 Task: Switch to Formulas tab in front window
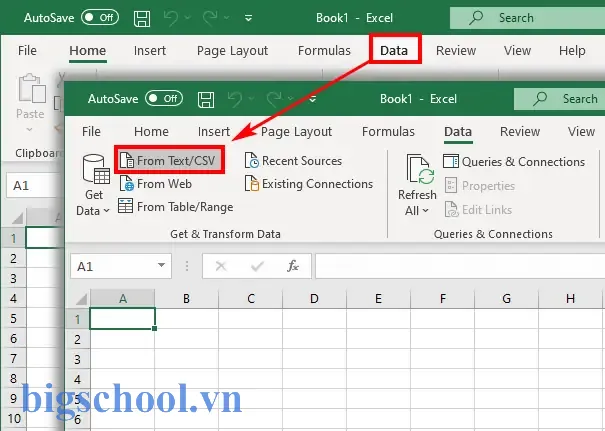coord(388,132)
